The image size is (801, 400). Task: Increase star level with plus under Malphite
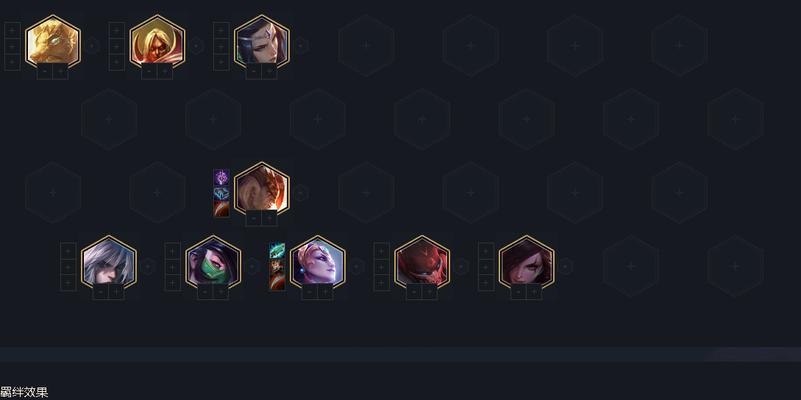[60, 72]
